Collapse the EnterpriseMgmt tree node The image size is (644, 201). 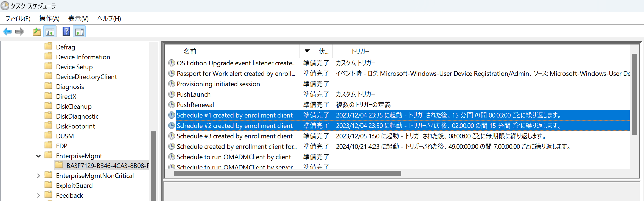[38, 156]
